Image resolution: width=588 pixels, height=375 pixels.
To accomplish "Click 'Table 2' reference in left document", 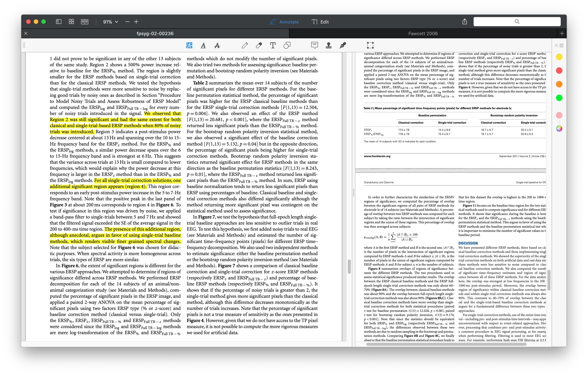I will tap(200, 83).
